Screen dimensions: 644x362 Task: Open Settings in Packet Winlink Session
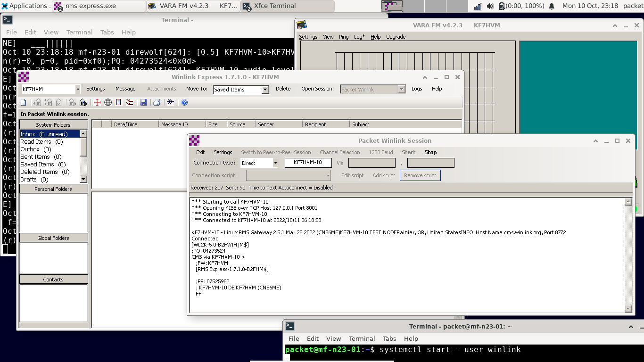(x=223, y=152)
